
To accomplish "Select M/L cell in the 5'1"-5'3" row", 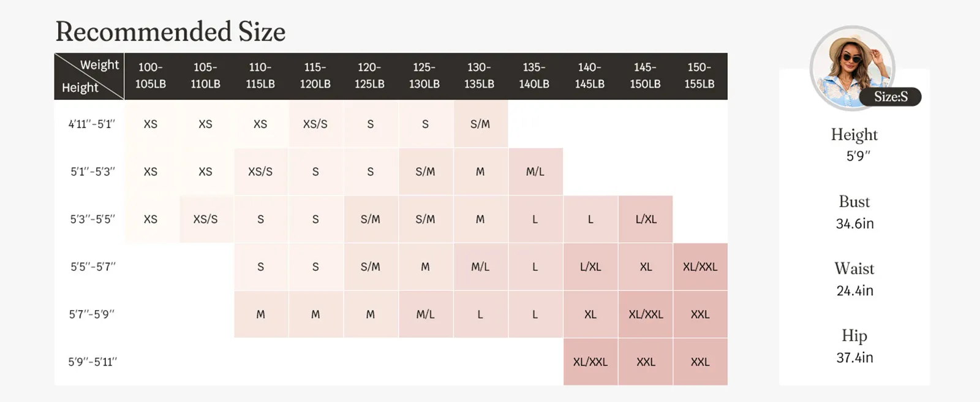I will (x=535, y=172).
